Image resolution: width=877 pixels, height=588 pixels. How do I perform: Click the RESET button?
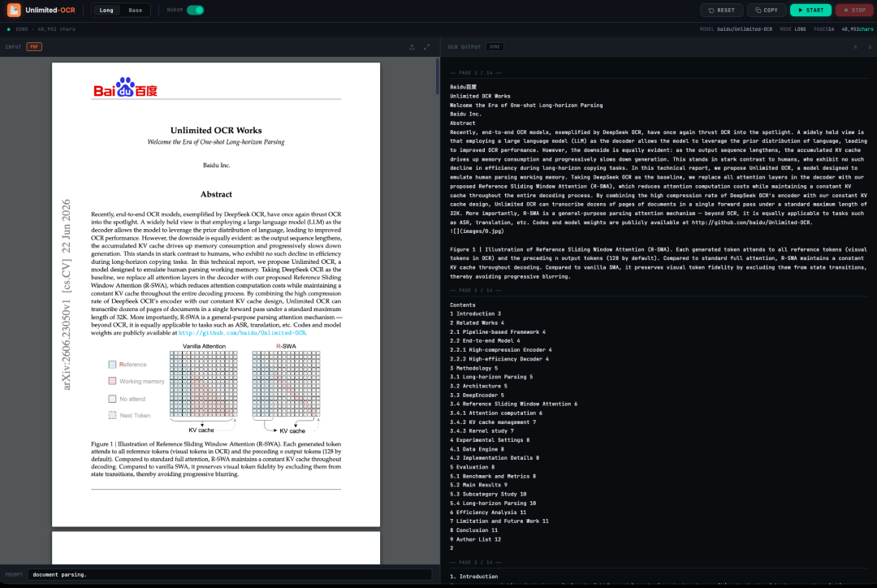coord(722,10)
